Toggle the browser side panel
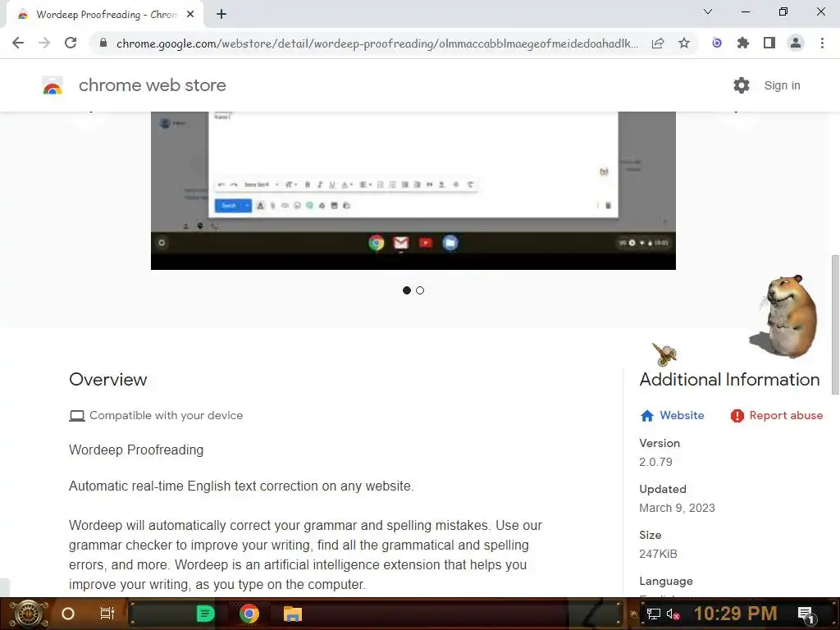840x630 pixels. pyautogui.click(x=769, y=43)
